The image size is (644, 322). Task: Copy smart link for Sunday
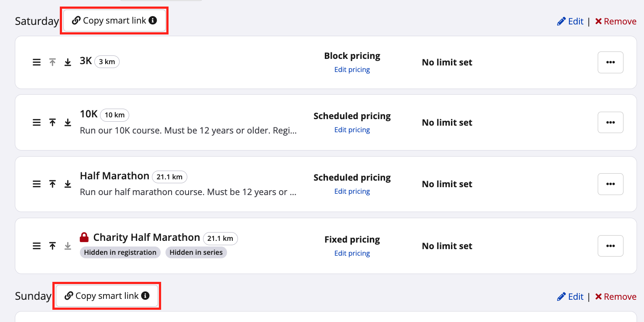(107, 296)
